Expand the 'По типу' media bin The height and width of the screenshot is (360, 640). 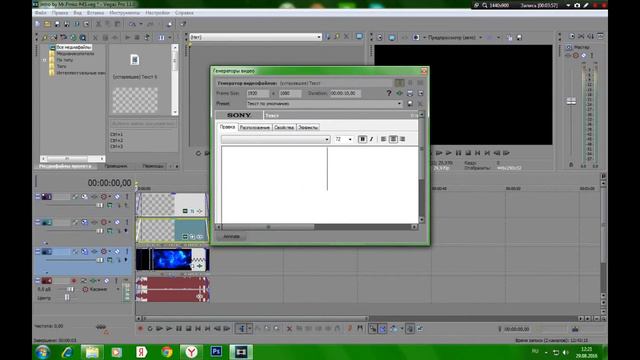[44, 60]
